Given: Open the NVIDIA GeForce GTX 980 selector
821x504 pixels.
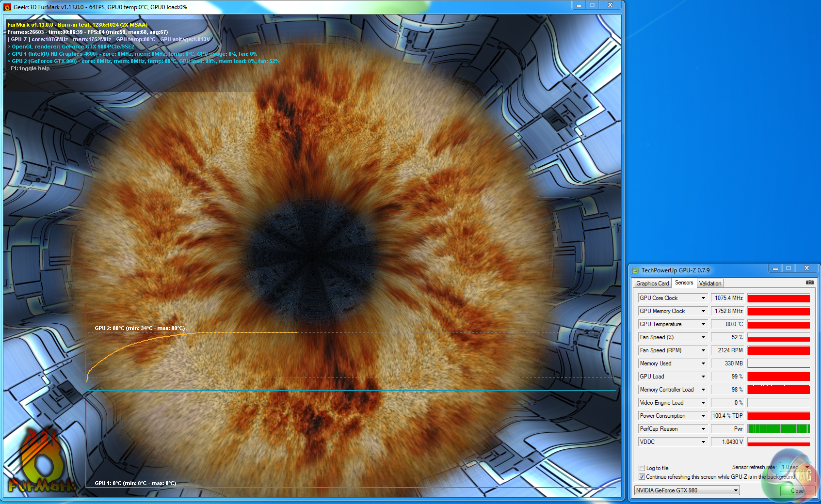Looking at the screenshot, I should click(687, 490).
